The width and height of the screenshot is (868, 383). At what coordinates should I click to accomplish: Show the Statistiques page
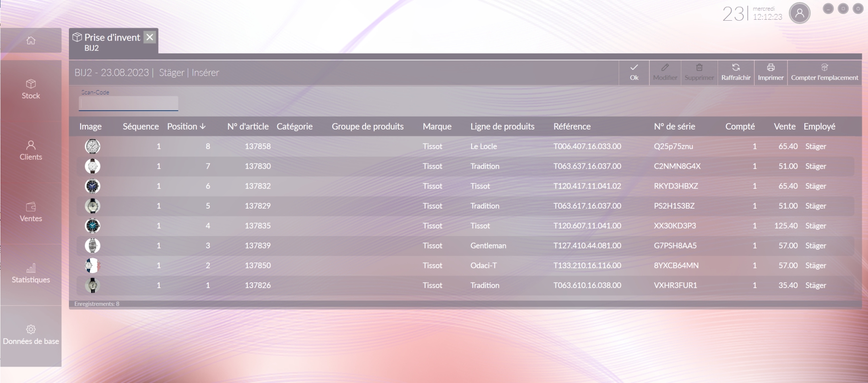coord(31,274)
